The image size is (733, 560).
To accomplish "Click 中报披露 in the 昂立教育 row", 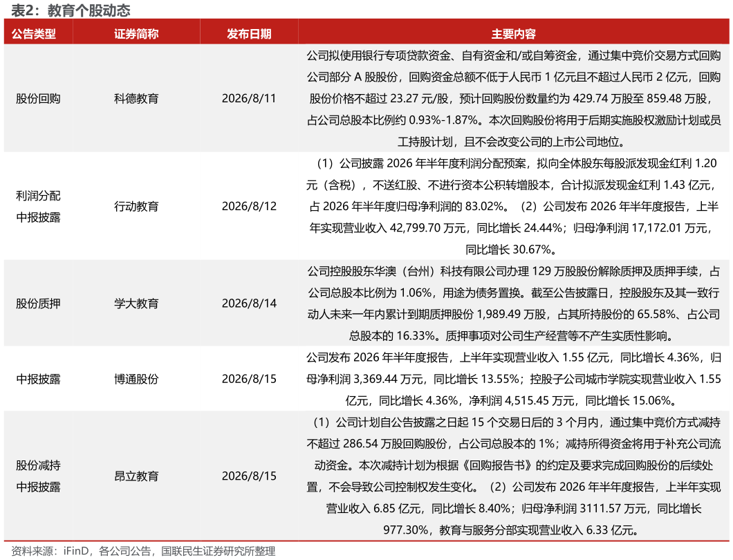I will pos(38,487).
